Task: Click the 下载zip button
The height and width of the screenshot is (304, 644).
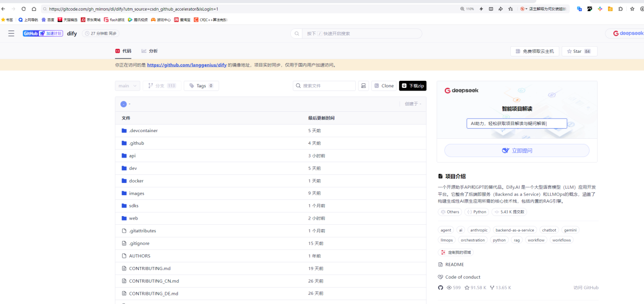Action: pyautogui.click(x=412, y=85)
